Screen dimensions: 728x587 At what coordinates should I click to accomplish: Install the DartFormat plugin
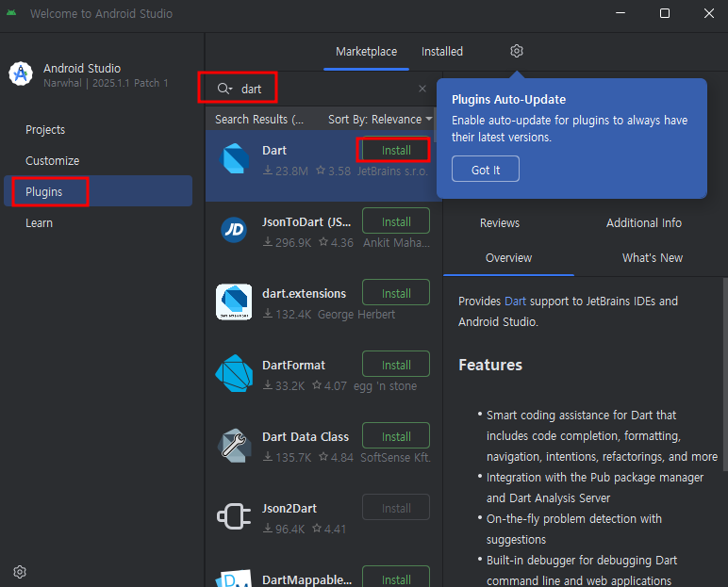click(x=396, y=365)
